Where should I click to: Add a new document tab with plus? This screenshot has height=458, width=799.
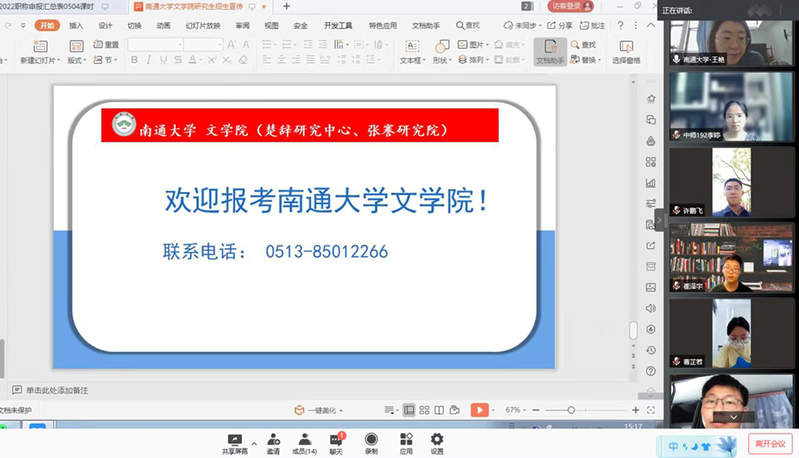click(286, 6)
